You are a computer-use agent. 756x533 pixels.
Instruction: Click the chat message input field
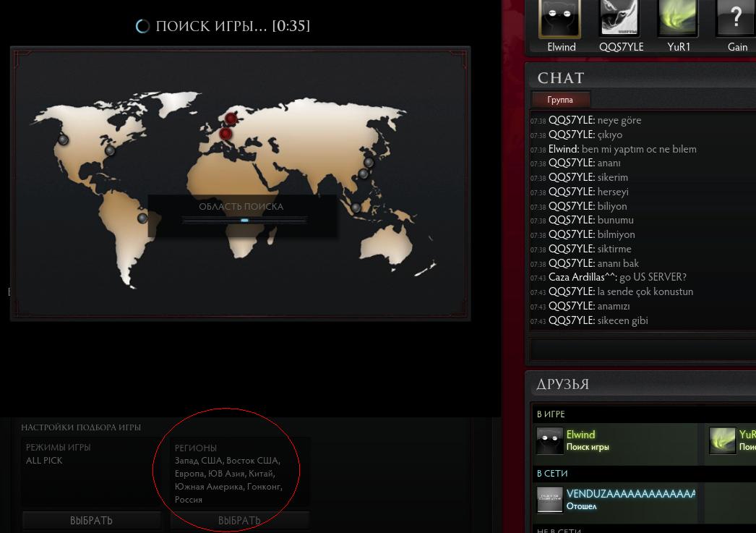(x=643, y=349)
